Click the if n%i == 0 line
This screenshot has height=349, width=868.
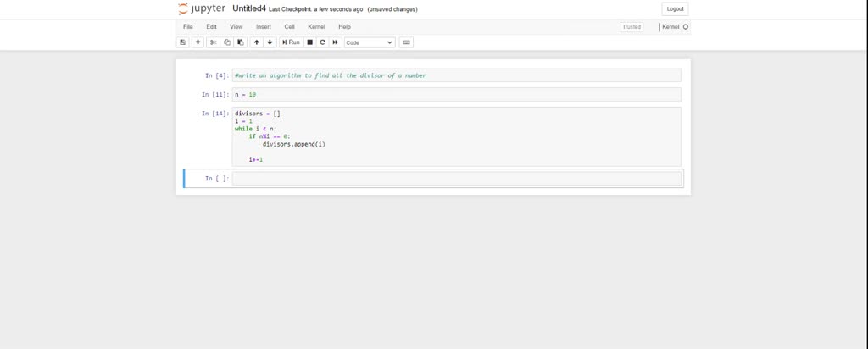coord(270,136)
